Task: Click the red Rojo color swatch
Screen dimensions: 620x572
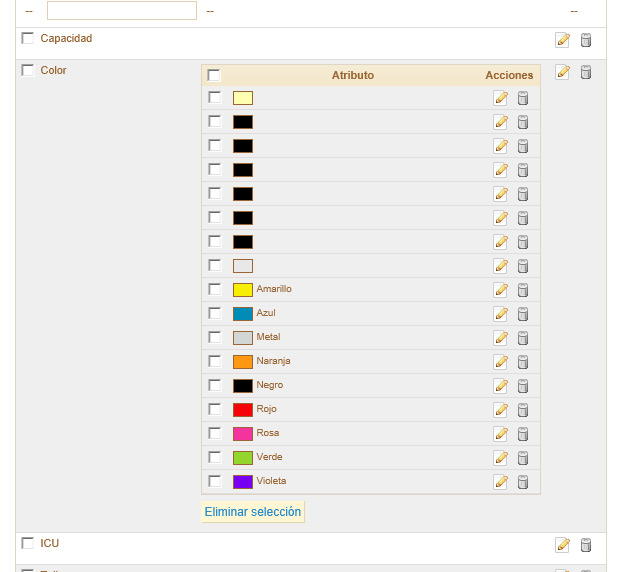Action: pos(243,410)
